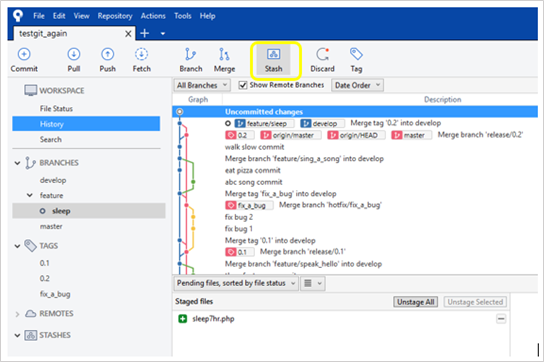Open the Date Order dropdown
Screen dimensions: 544x362
click(357, 85)
